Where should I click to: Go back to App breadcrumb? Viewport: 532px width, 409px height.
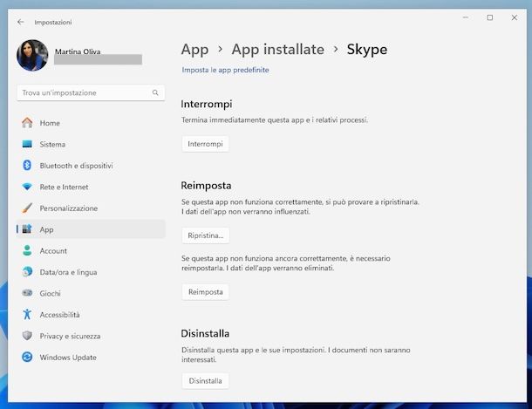coord(194,50)
